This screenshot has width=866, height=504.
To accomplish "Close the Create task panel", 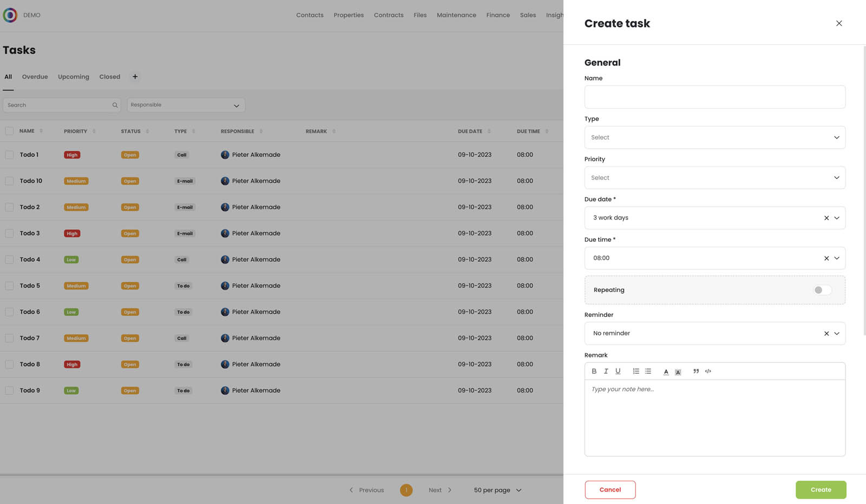I will [839, 23].
